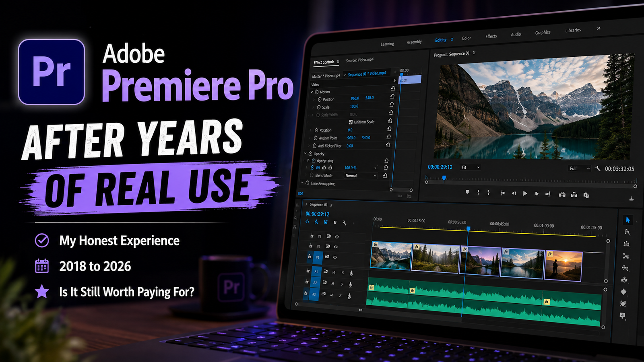
Task: Step forward one frame in Program monitor
Action: coord(537,194)
